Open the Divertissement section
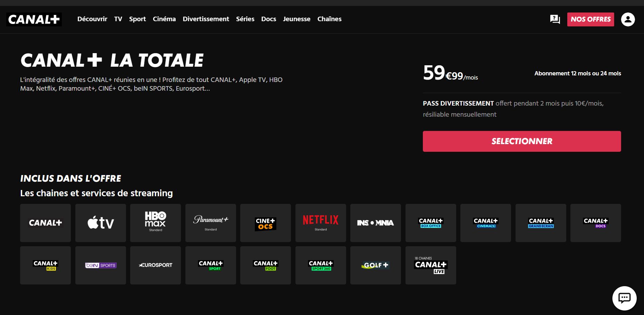Viewport: 644px width, 315px height. click(x=206, y=19)
